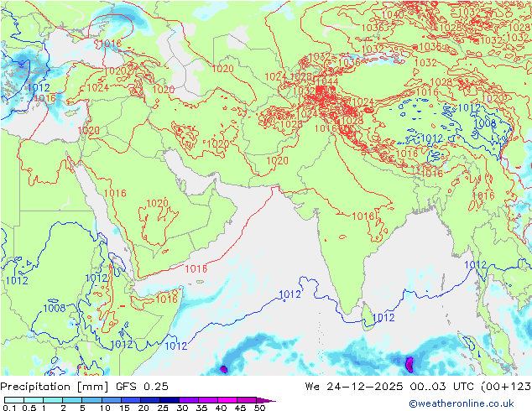Click the blue '1008' label over Africa
532x411 pixels.
point(55,308)
